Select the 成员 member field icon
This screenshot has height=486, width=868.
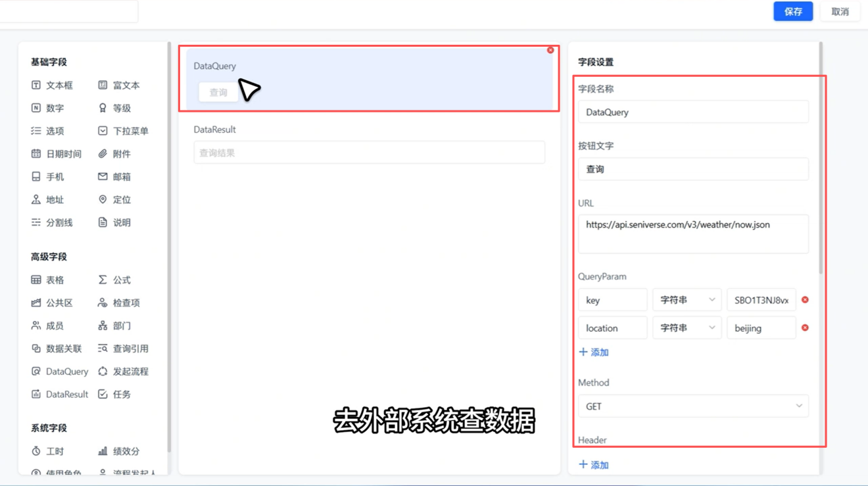tap(36, 326)
